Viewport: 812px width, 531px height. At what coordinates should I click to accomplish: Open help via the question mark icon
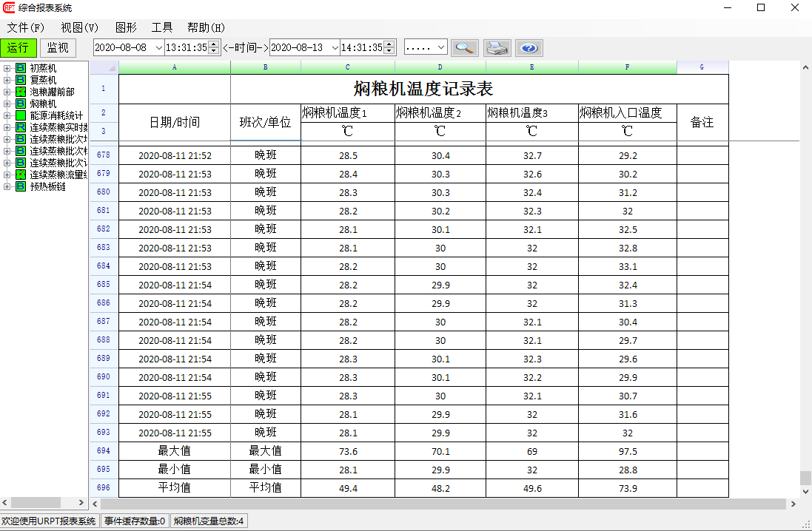[x=529, y=48]
